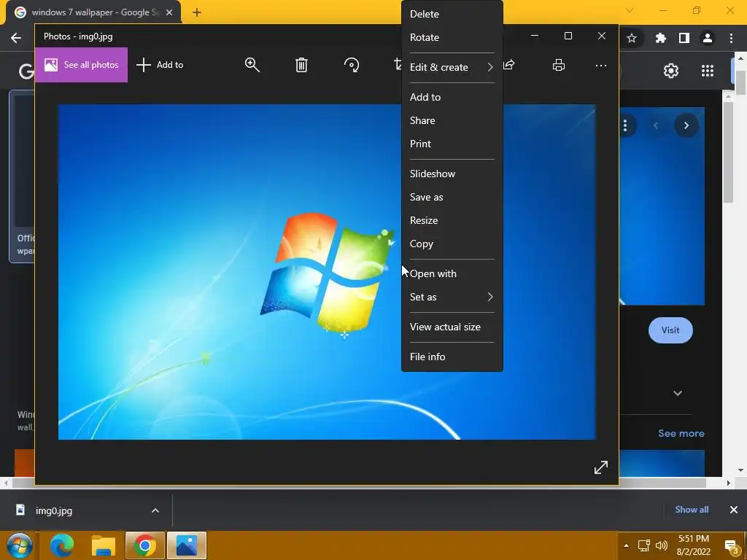Choose Delete from the context menu
The height and width of the screenshot is (560, 747).
(x=452, y=14)
